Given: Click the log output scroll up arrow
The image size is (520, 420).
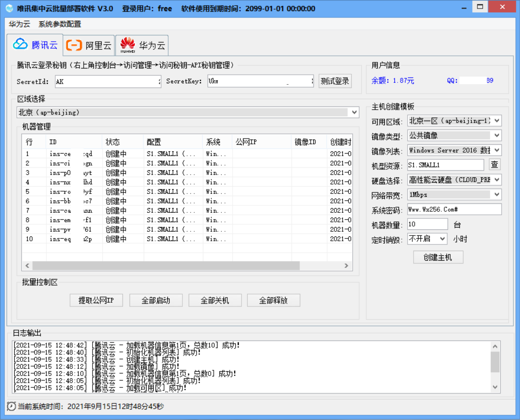Looking at the screenshot, I should [x=495, y=346].
